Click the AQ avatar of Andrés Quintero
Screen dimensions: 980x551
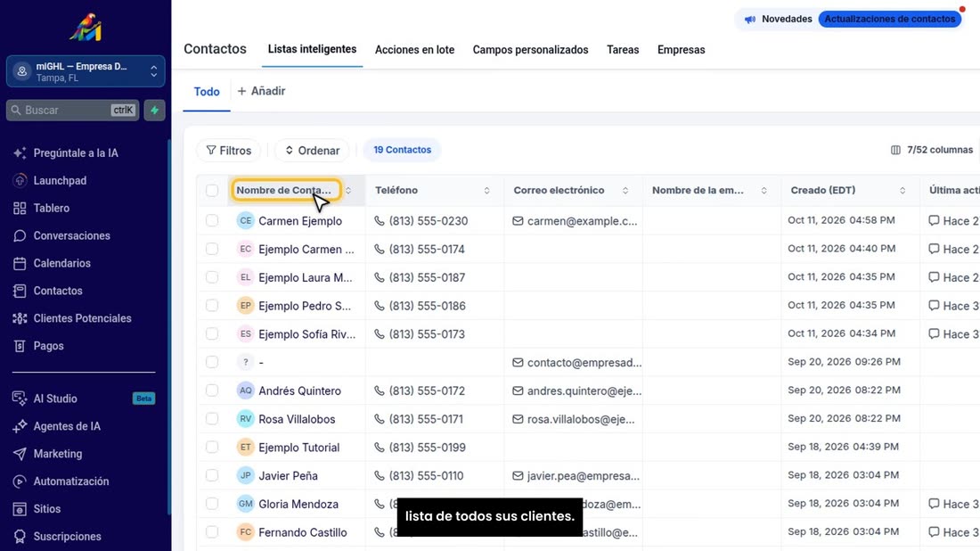(x=246, y=391)
